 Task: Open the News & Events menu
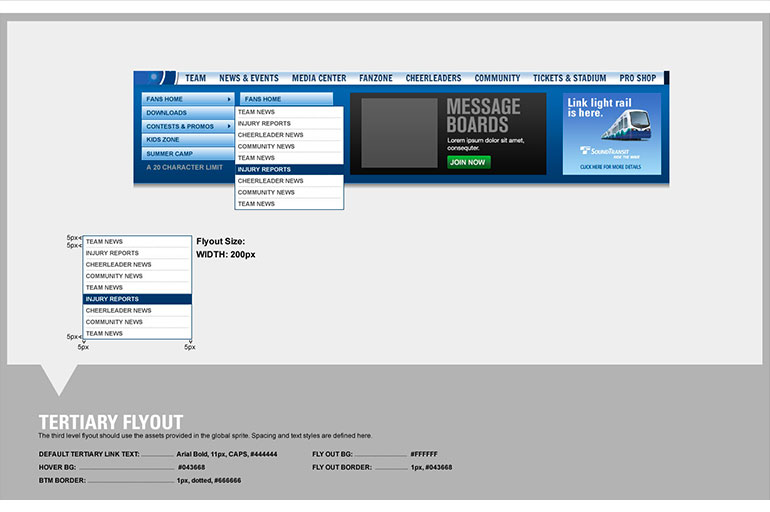coord(249,78)
